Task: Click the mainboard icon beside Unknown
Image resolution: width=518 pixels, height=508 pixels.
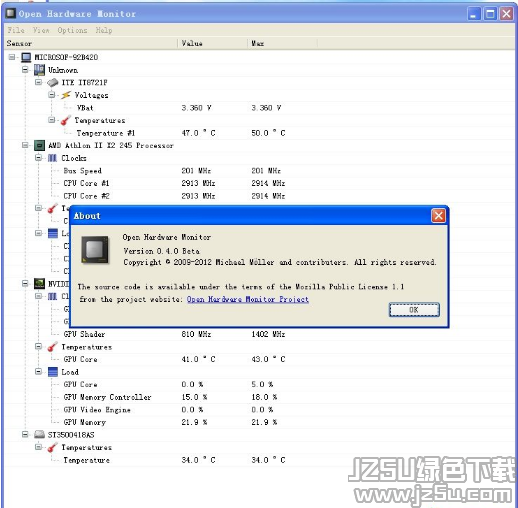Action: click(x=39, y=70)
